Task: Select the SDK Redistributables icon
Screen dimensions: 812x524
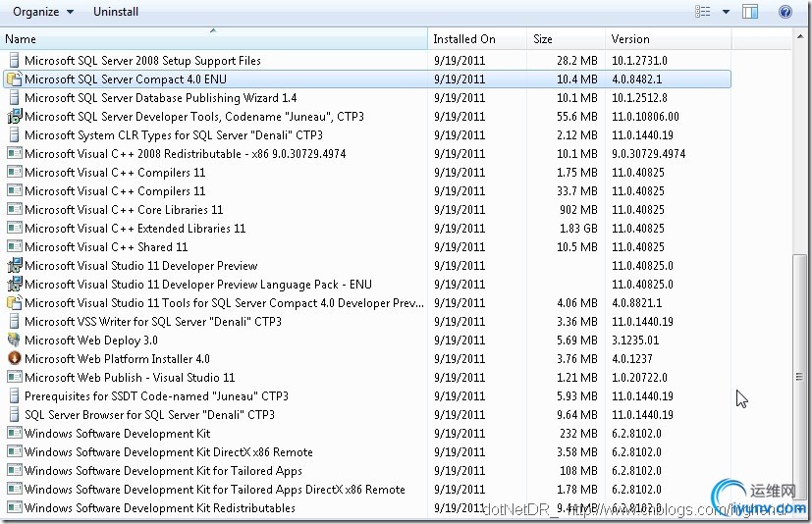Action: (x=15, y=507)
